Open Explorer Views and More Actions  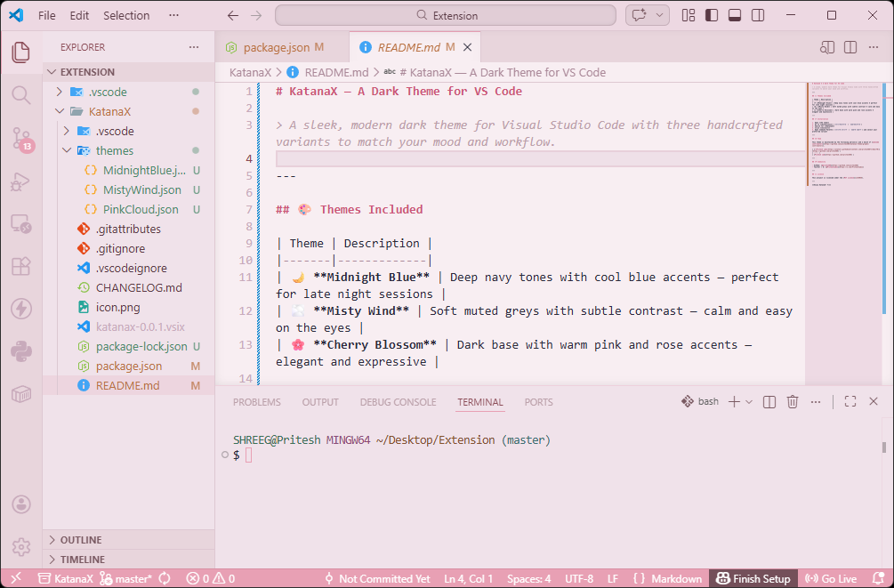pyautogui.click(x=194, y=47)
